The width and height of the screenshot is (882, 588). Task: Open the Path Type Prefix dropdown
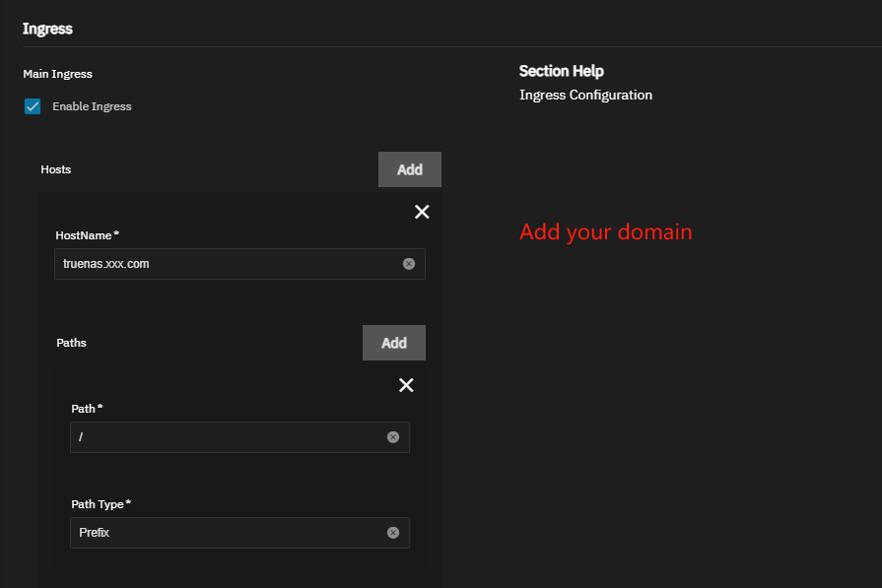click(x=227, y=533)
